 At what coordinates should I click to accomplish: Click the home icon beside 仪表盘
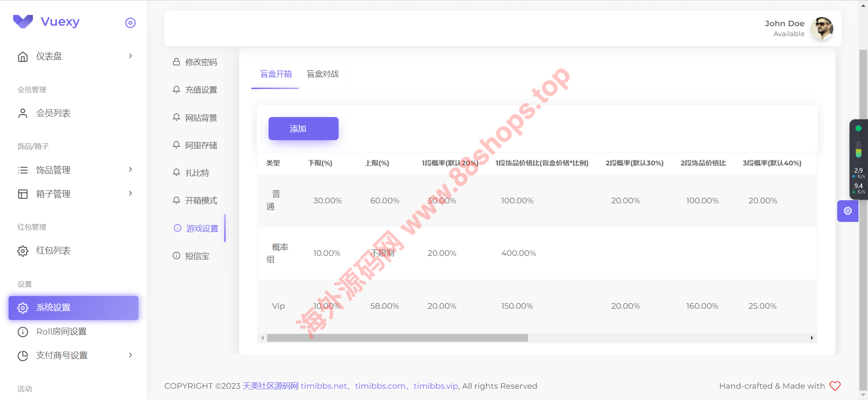23,56
